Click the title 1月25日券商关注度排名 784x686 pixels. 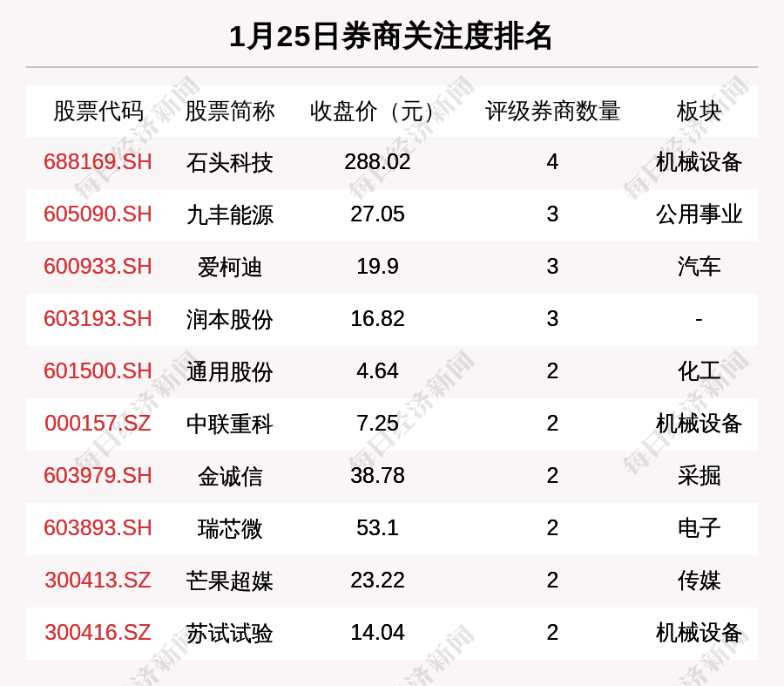pyautogui.click(x=390, y=37)
